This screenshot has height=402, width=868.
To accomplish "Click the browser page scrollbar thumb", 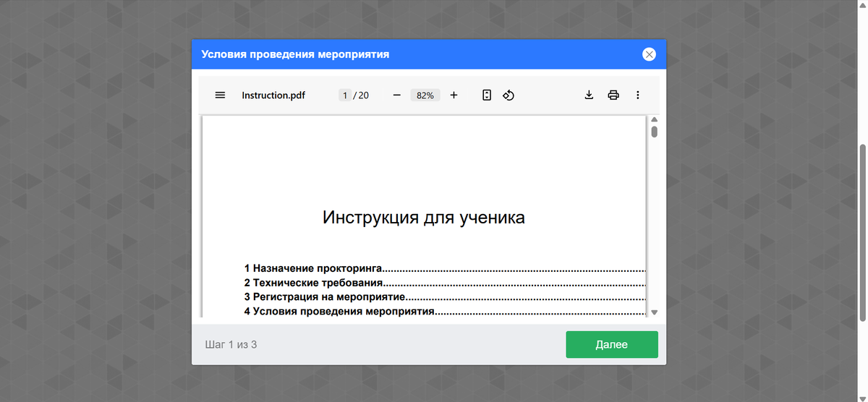I will (x=862, y=233).
